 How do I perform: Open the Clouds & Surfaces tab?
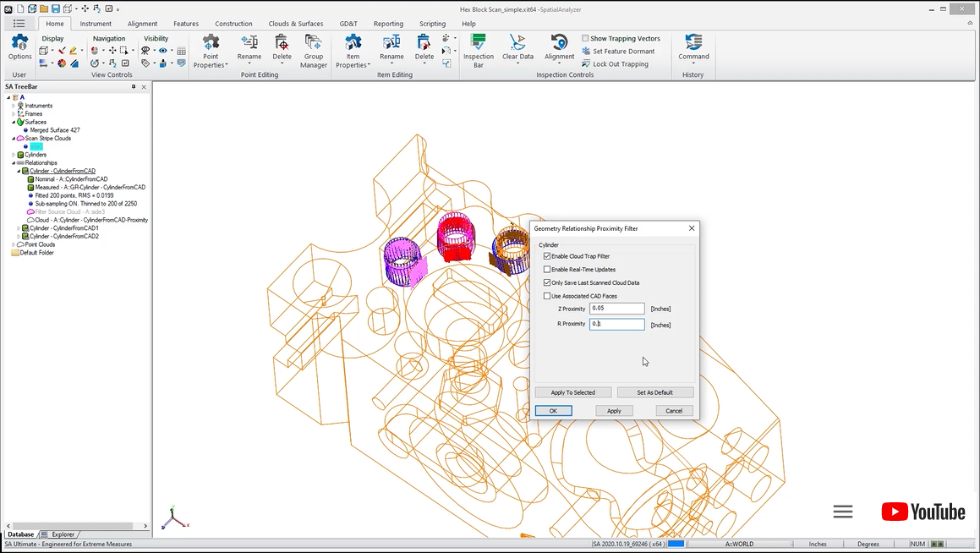tap(295, 23)
